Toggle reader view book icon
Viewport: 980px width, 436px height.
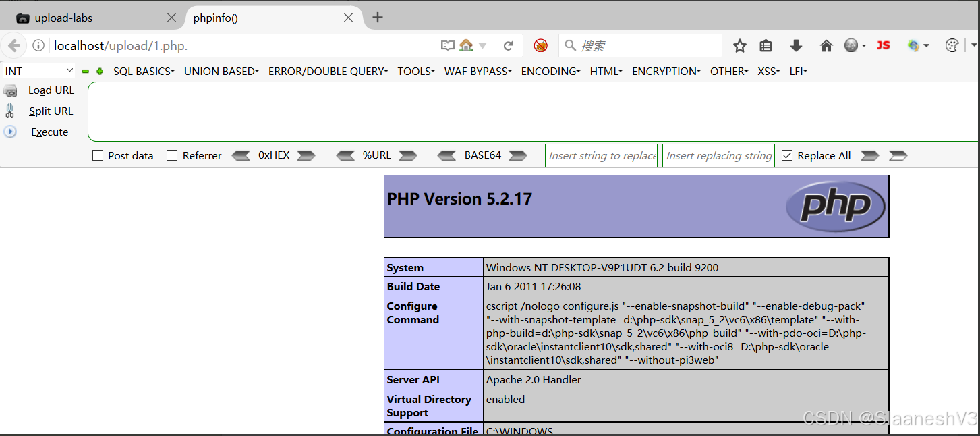tap(448, 45)
